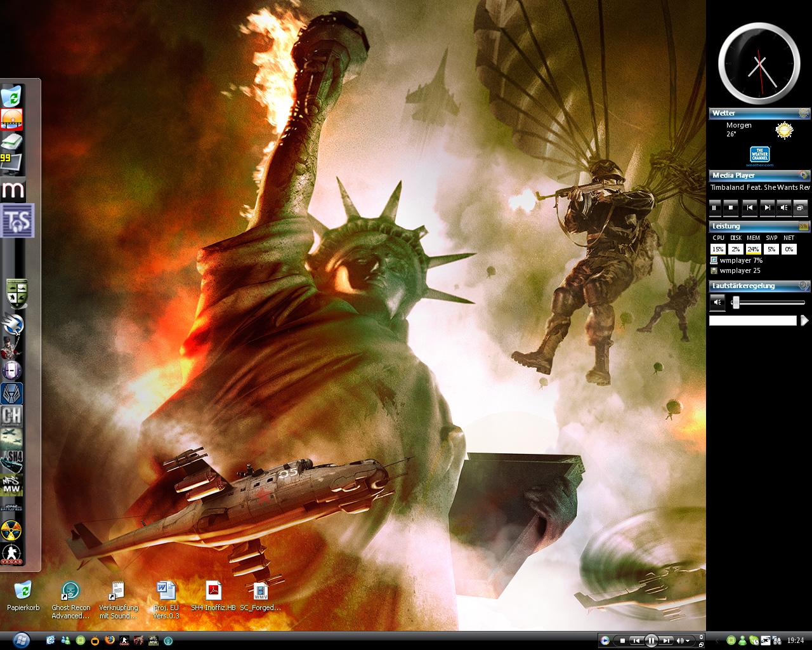This screenshot has width=812, height=650.
Task: Adjust the Lautstärkeregelung volume slider handle
Action: 736,303
